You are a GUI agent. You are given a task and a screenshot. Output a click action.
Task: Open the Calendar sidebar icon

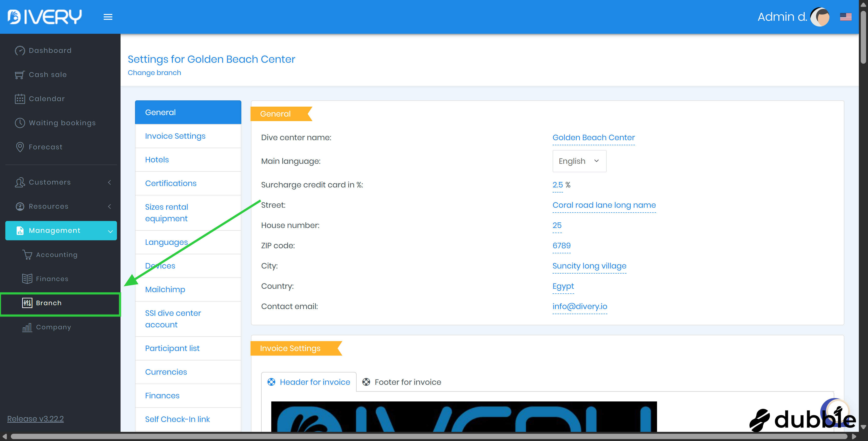(x=20, y=99)
